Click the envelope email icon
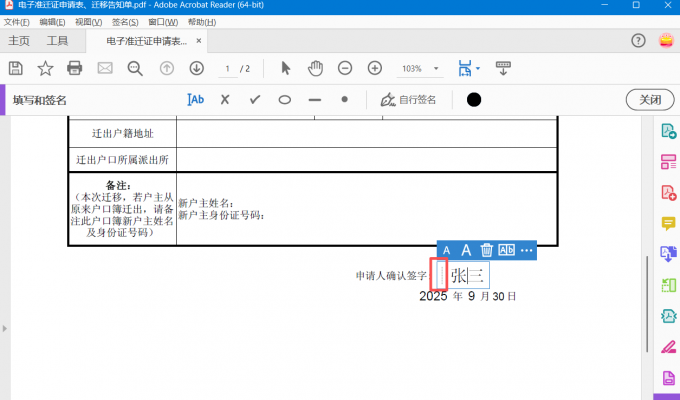 tap(105, 68)
